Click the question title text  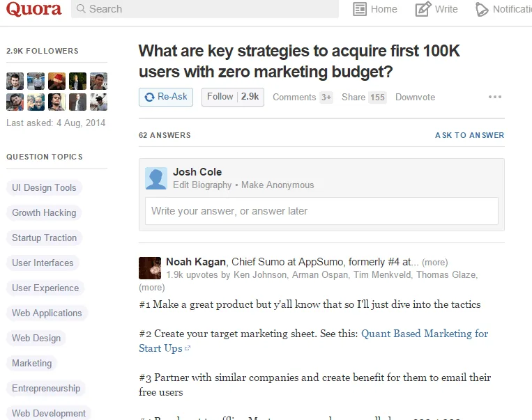coord(299,61)
